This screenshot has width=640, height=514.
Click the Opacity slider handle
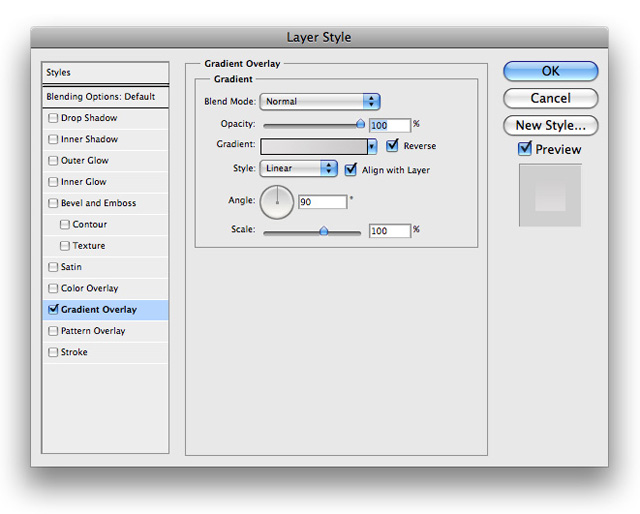360,124
